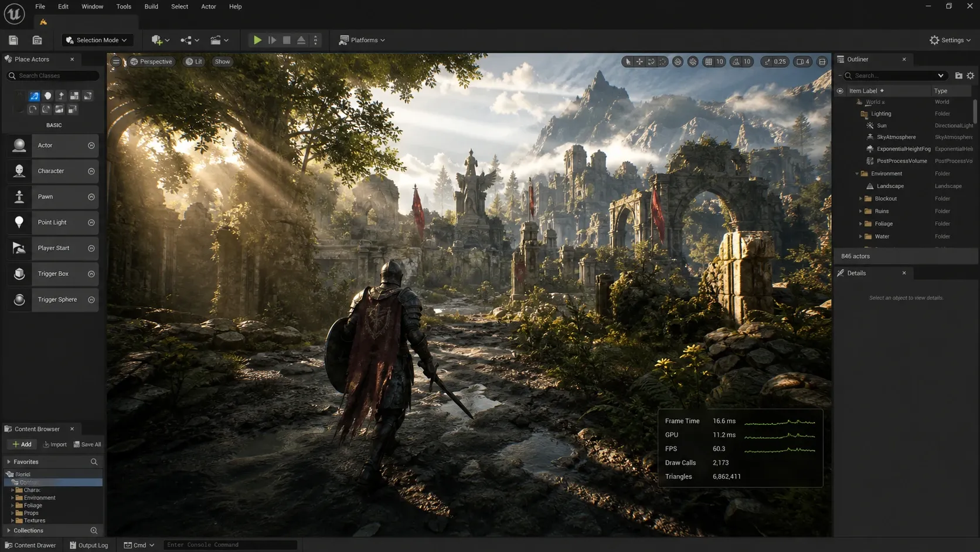Screen dimensions: 980x552
Task: Toggle rotation snapping angle icon
Action: click(736, 62)
